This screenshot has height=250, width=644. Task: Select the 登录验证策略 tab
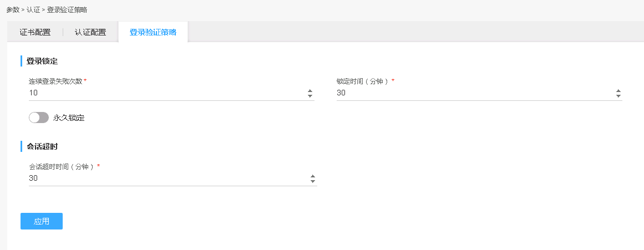(153, 32)
